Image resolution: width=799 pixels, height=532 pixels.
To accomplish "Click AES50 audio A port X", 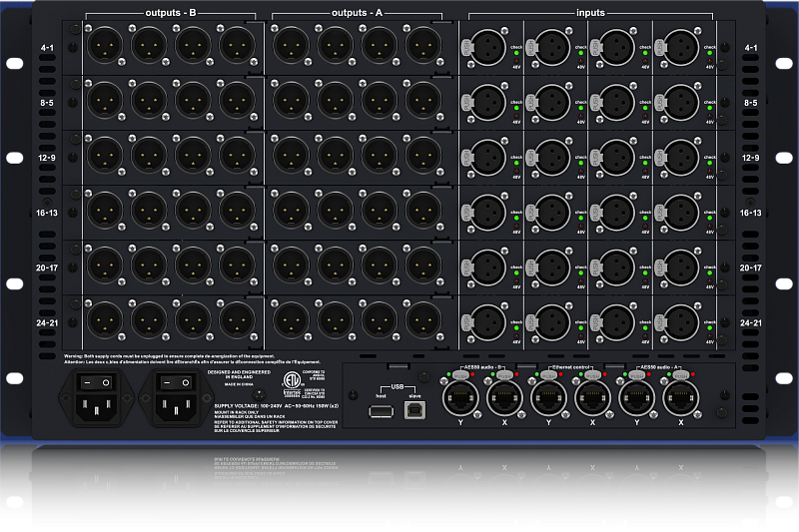I will (x=681, y=397).
